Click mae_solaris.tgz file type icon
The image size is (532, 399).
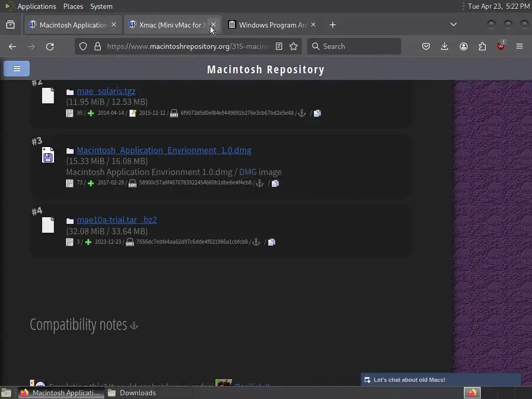(48, 96)
